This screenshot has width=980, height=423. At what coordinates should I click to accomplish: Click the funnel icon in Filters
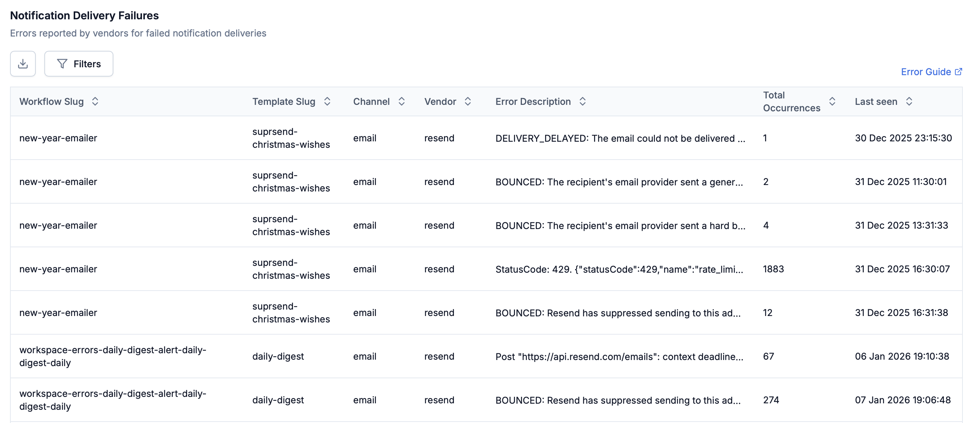(x=62, y=64)
